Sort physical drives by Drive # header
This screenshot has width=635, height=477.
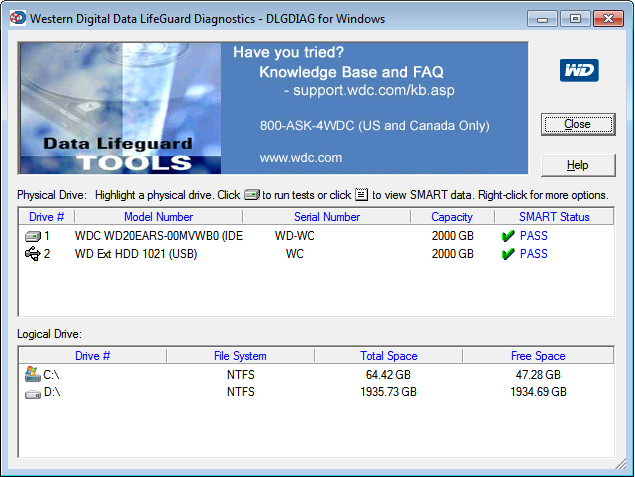point(47,217)
